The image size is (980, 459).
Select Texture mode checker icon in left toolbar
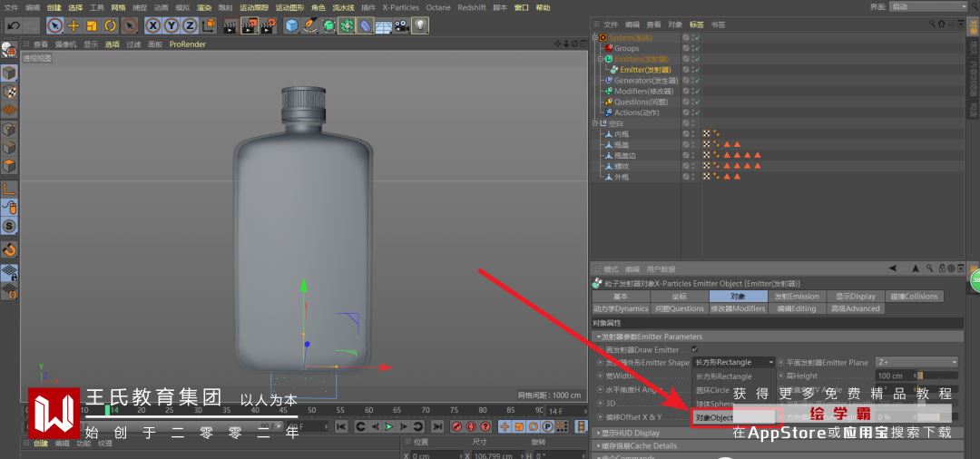[9, 92]
